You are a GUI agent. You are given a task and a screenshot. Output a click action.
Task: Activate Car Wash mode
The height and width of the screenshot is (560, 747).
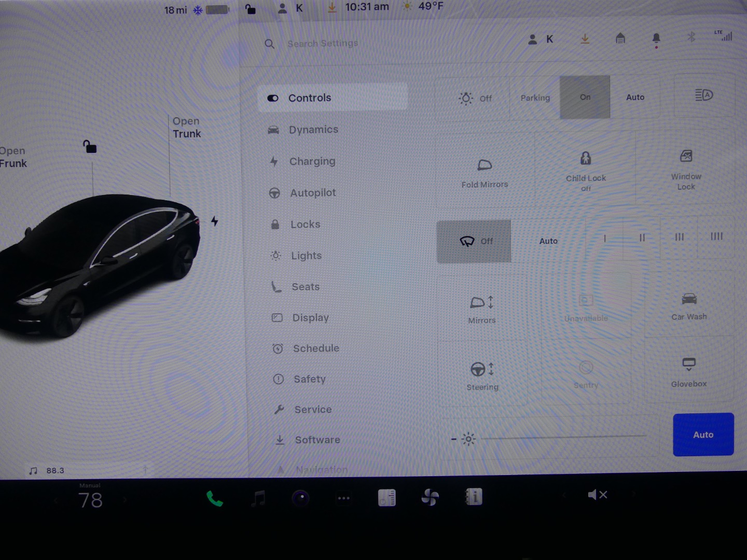click(x=688, y=306)
